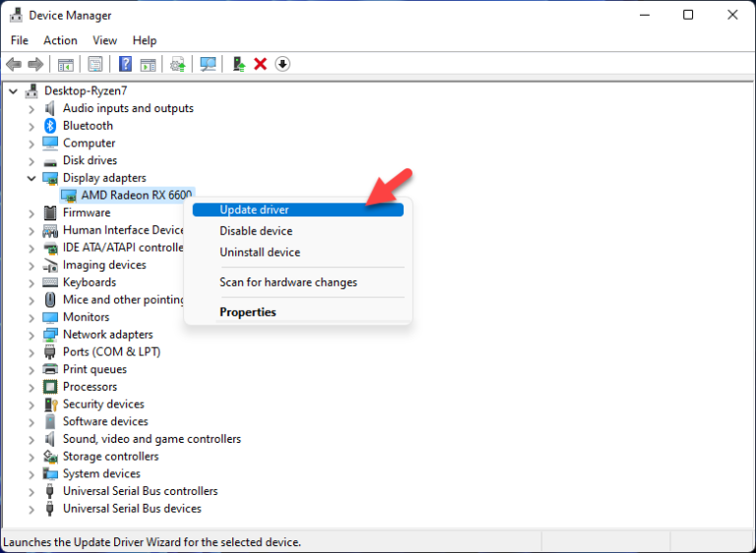Select the Universal Serial Bus devices label
Image resolution: width=756 pixels, height=553 pixels.
pos(132,509)
